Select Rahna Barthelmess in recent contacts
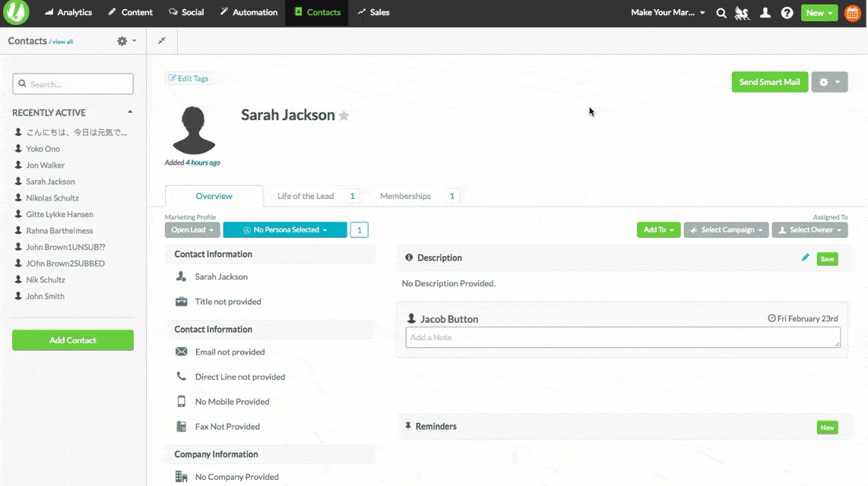The width and height of the screenshot is (868, 486). pyautogui.click(x=59, y=231)
